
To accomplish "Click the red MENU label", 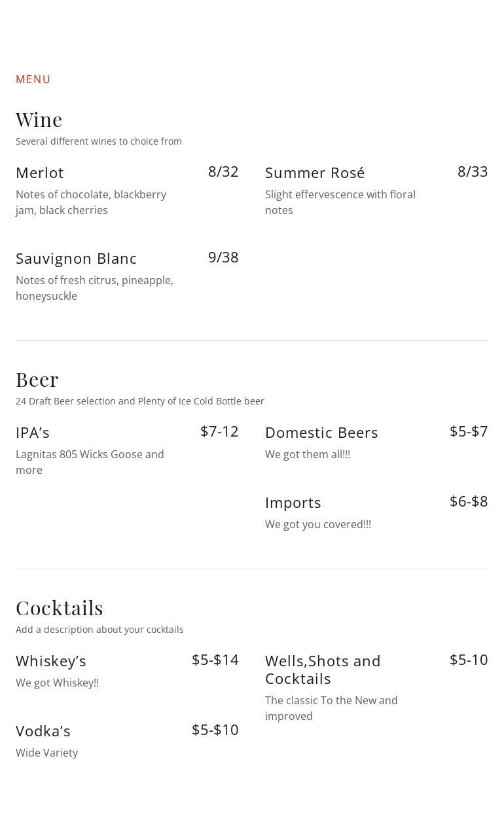I will (33, 79).
